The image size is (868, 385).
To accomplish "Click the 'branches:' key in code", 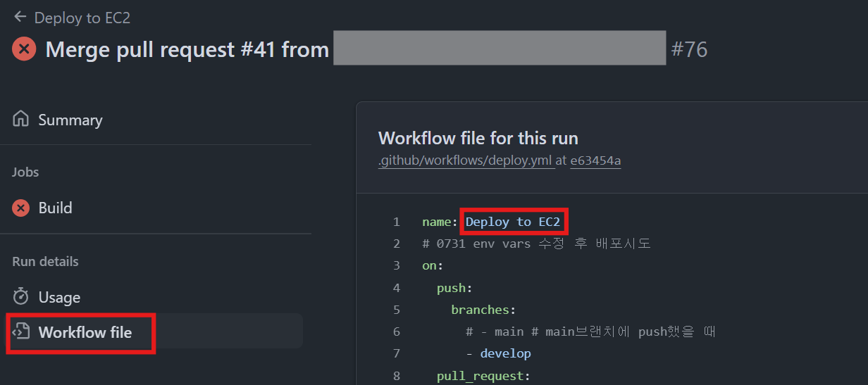I will pos(483,309).
